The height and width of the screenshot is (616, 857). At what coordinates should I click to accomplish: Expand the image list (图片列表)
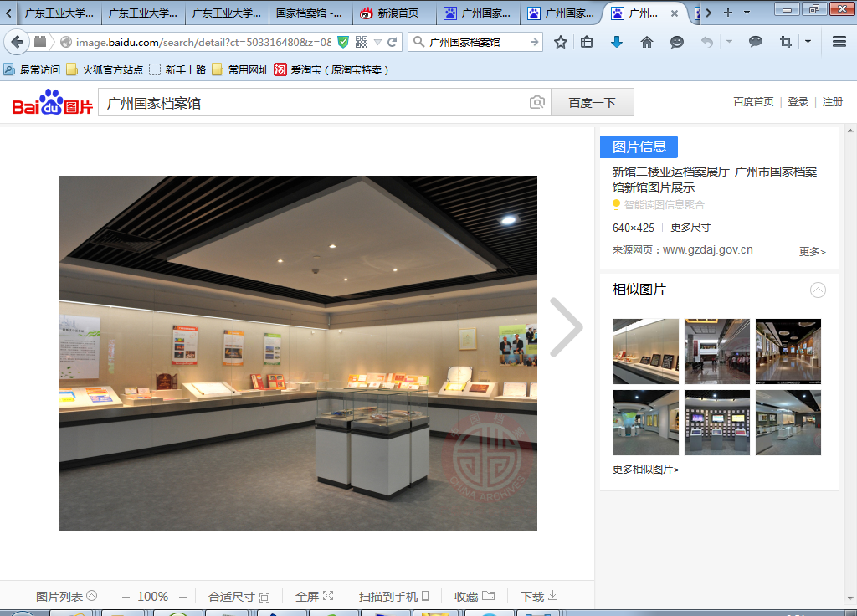pyautogui.click(x=66, y=597)
